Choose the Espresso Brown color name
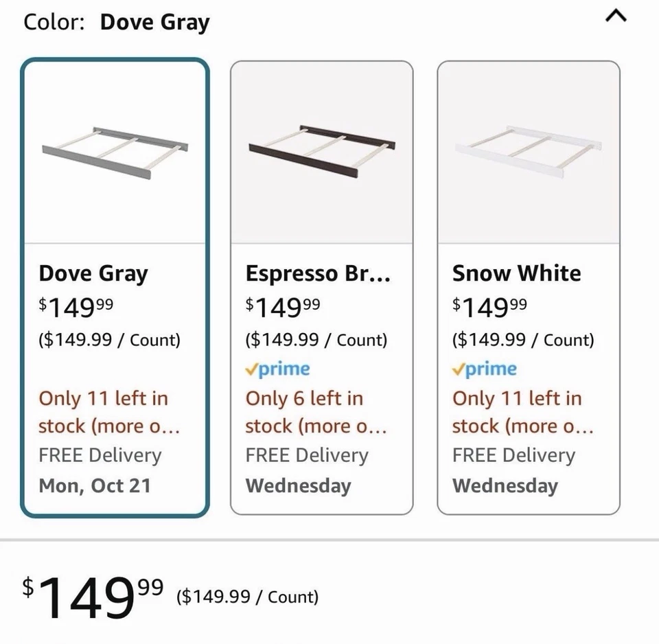659x644 pixels. [318, 273]
